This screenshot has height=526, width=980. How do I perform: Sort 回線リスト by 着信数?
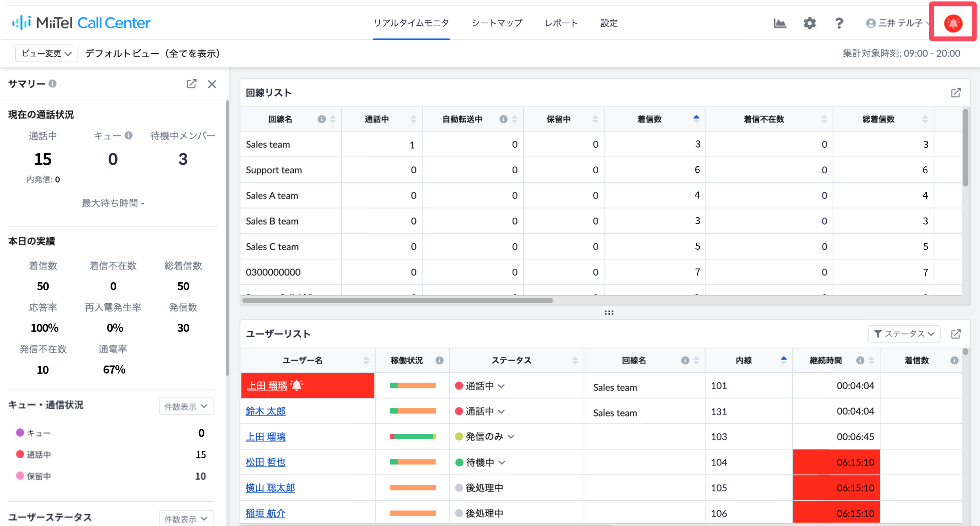pos(696,119)
